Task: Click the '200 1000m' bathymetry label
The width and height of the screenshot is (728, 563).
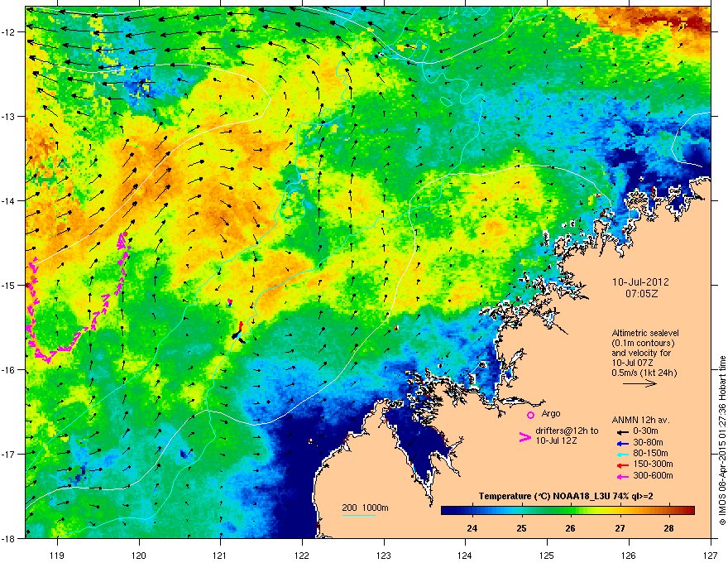Action: point(365,508)
